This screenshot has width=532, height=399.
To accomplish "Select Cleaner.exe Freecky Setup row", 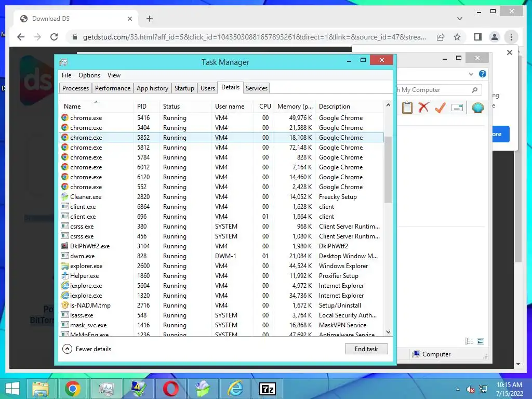I will pos(221,197).
